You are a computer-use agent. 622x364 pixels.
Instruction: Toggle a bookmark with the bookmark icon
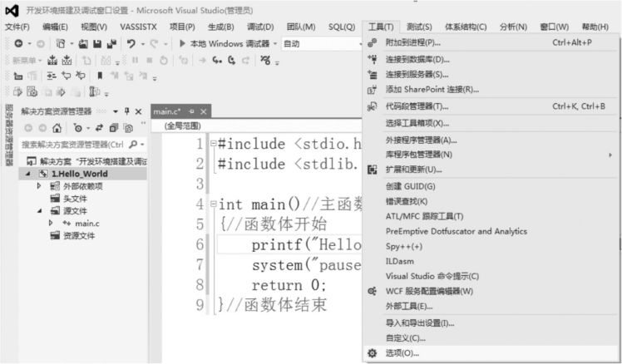click(100, 76)
